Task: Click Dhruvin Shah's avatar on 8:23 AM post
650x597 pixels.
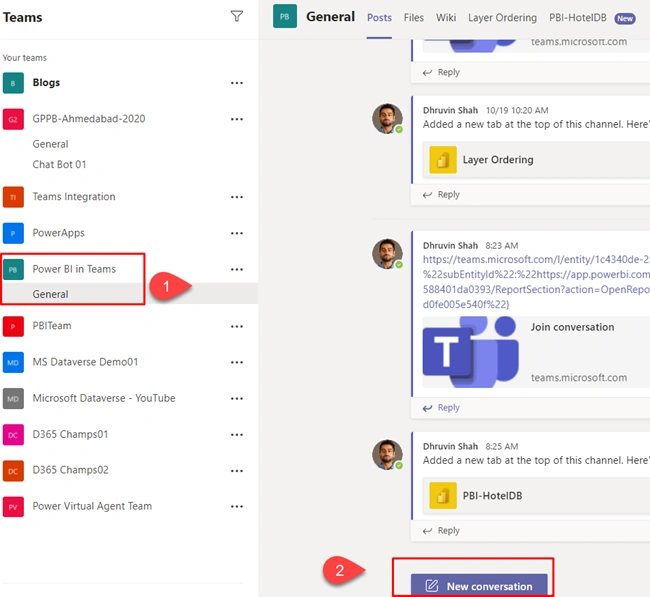Action: click(387, 254)
